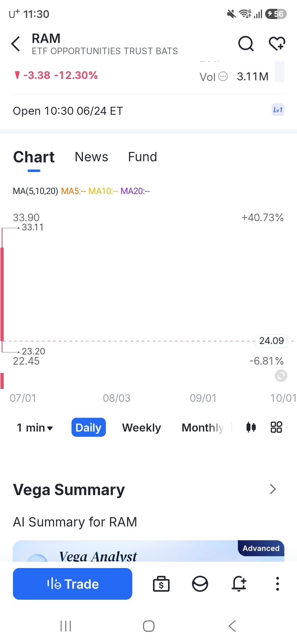Select the Weekly chart interval

click(x=141, y=427)
